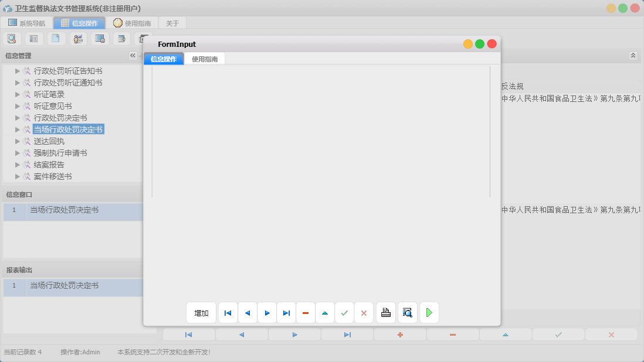
Task: Expand 结案报告 tree node
Action: 17,165
